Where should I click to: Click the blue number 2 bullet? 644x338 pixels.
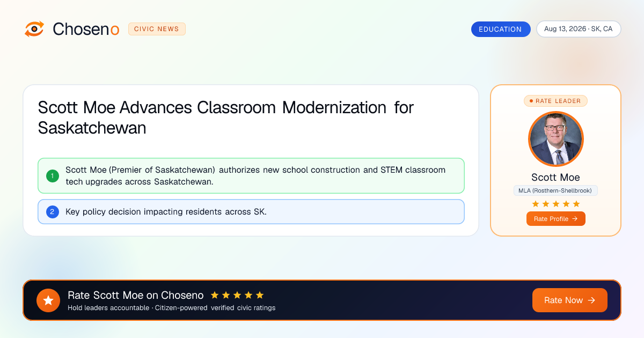pyautogui.click(x=53, y=211)
